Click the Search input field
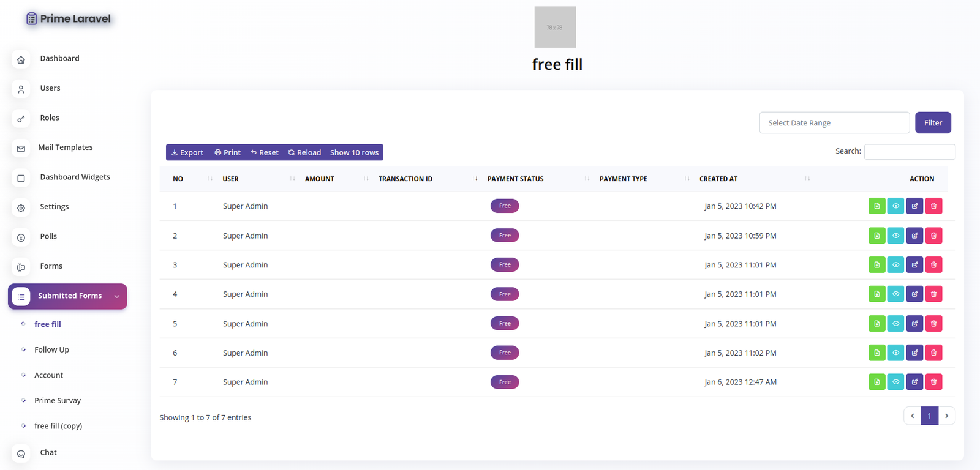The width and height of the screenshot is (980, 470). (909, 152)
